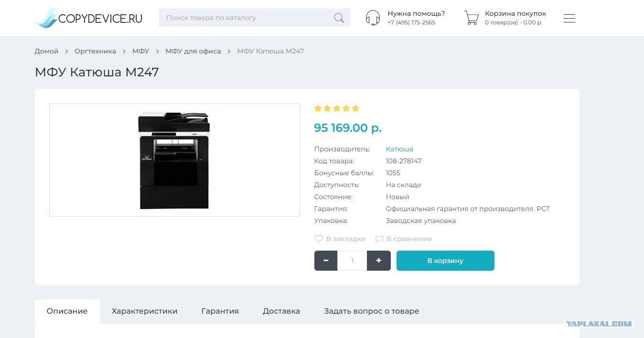This screenshot has width=644, height=338.
Task: Add product with В корзину button
Action: [445, 261]
